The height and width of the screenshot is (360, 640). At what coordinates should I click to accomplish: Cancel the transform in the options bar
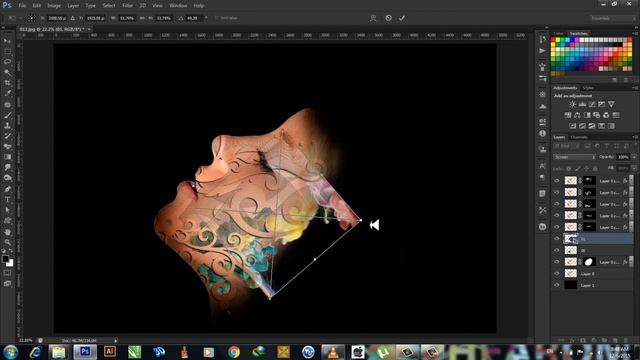point(388,18)
